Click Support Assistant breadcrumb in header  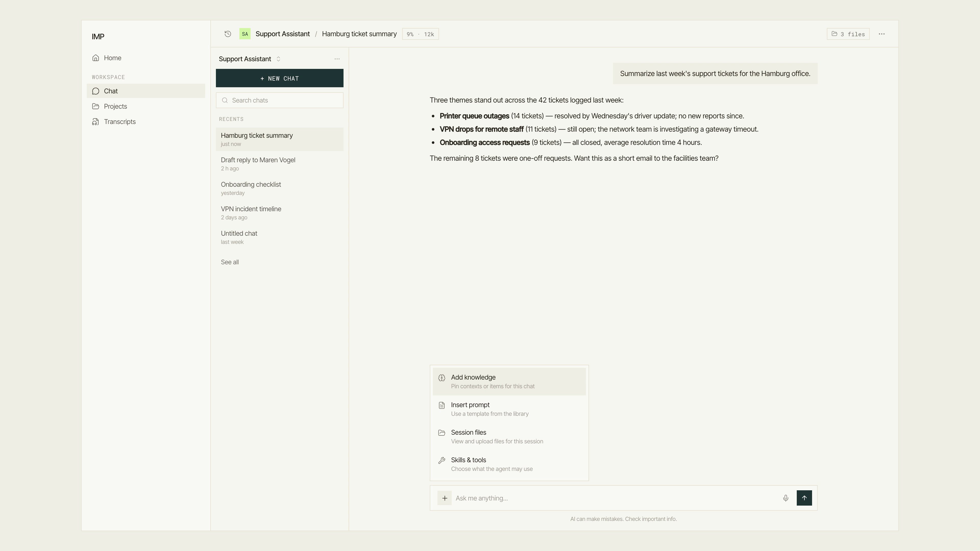pyautogui.click(x=283, y=34)
